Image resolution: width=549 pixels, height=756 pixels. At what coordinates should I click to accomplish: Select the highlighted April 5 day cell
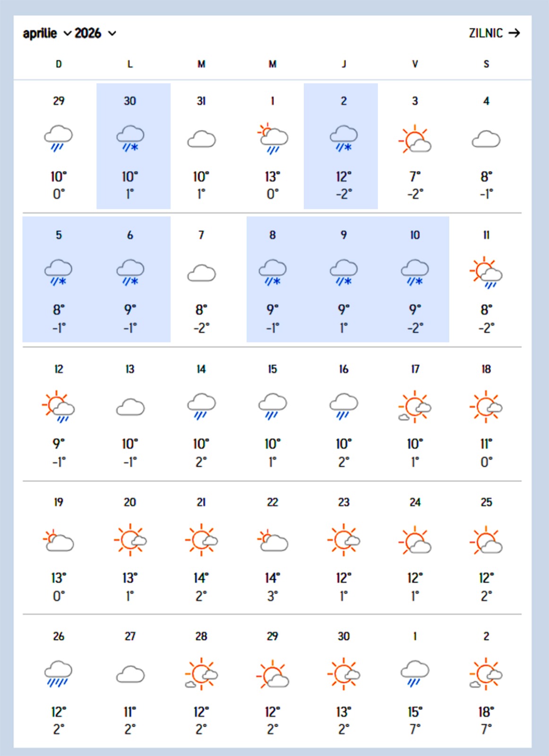tap(59, 279)
